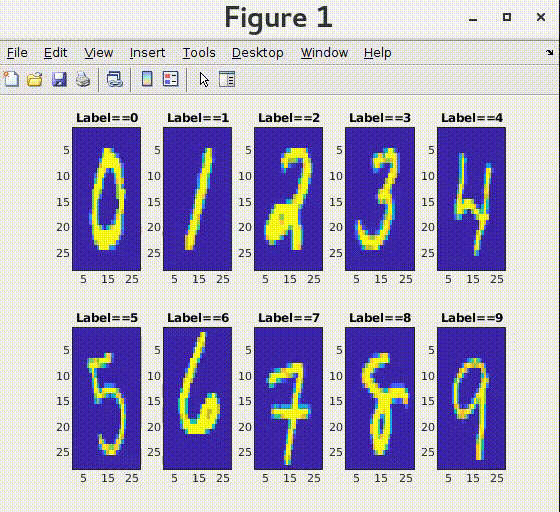Print the figure with the printer icon
Image resolution: width=560 pixels, height=512 pixels.
83,79
